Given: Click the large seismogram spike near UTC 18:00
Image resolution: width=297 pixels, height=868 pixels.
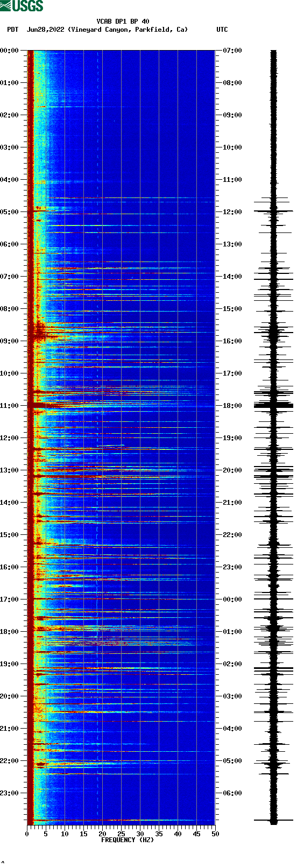Looking at the screenshot, I should pyautogui.click(x=273, y=405).
